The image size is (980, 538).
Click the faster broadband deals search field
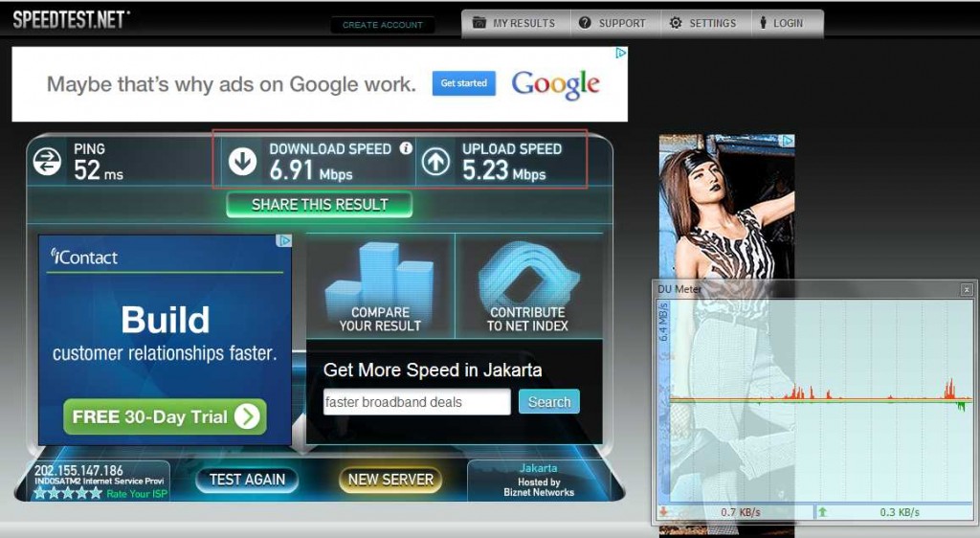(417, 402)
